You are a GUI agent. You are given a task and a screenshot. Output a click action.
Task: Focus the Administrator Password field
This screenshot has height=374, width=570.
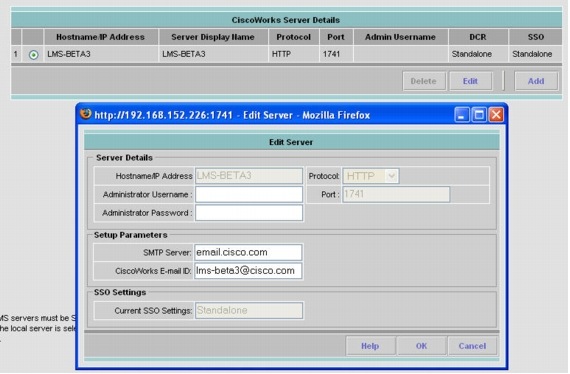click(x=249, y=213)
